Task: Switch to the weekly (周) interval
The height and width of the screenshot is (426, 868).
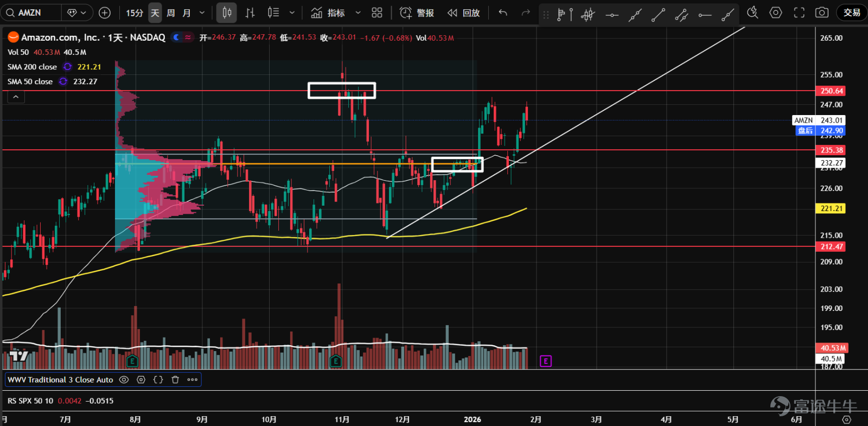Action: pos(171,12)
